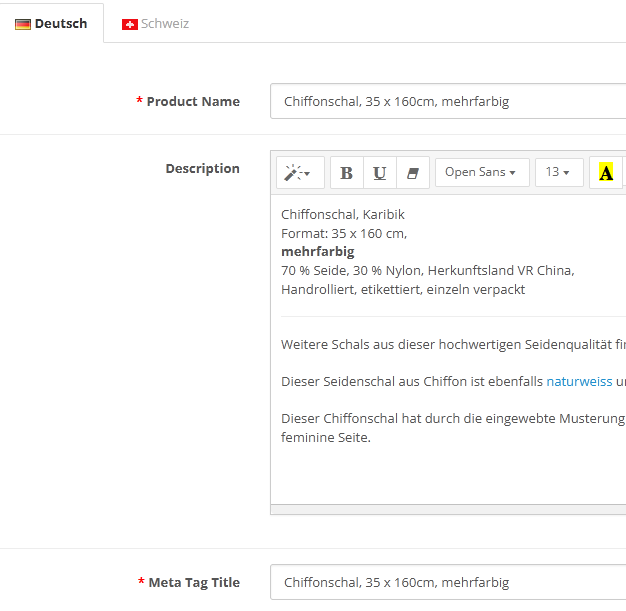
Task: Grab the editor's bottom resize bar
Action: 447,510
